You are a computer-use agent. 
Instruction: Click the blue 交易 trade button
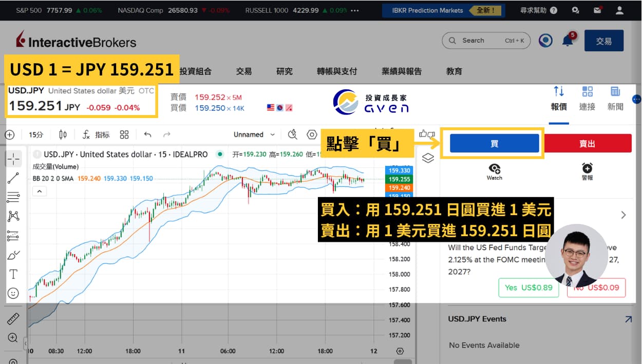(604, 41)
